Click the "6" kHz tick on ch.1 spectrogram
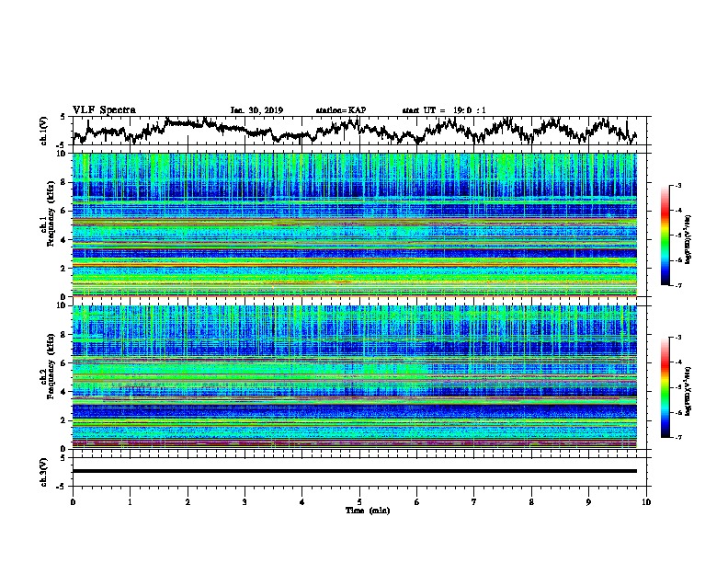Viewport: 728px width, 563px height. point(65,211)
